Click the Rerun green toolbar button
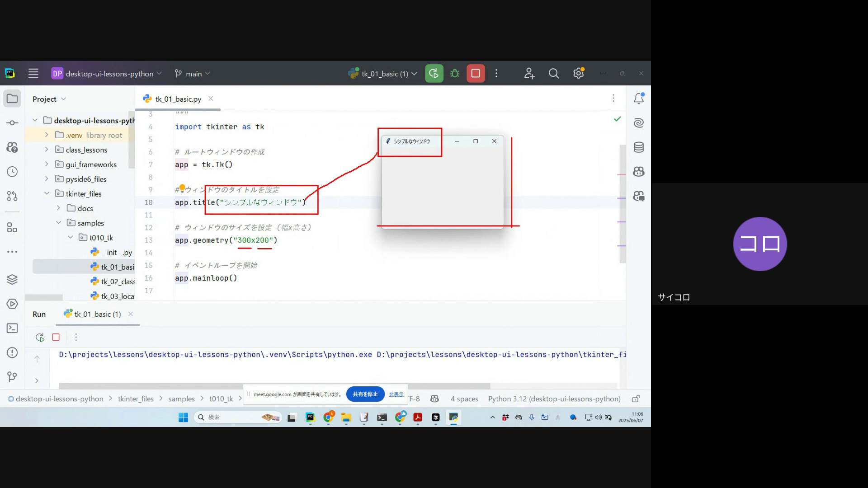Viewport: 868px width, 488px height. 434,74
